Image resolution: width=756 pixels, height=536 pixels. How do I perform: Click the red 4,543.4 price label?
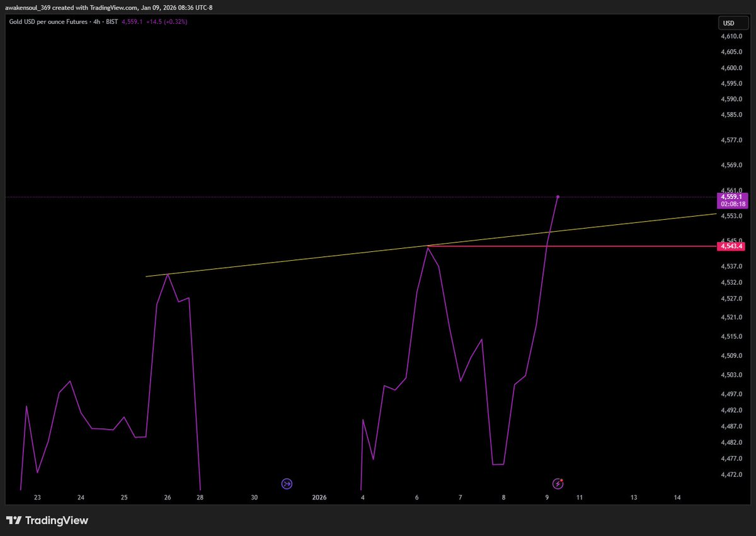point(733,246)
